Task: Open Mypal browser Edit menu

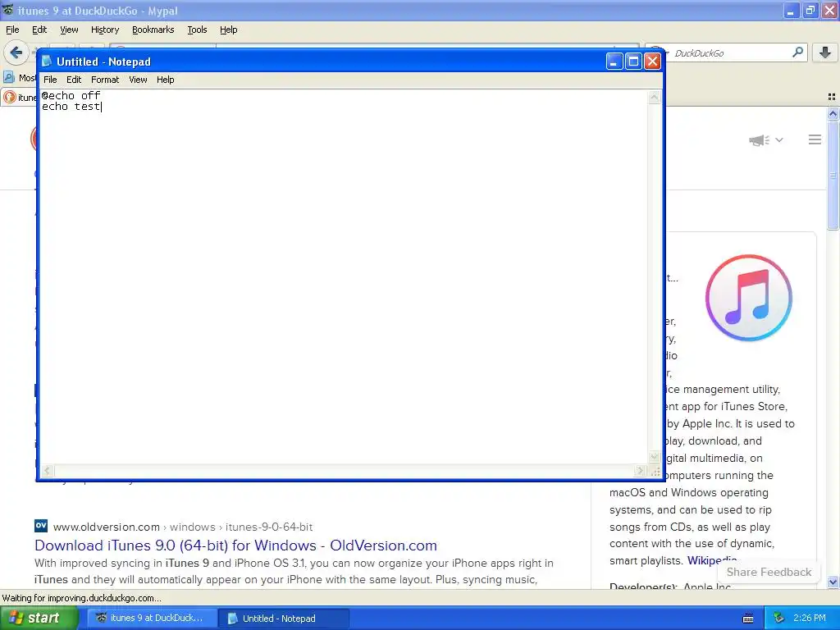Action: coord(39,30)
